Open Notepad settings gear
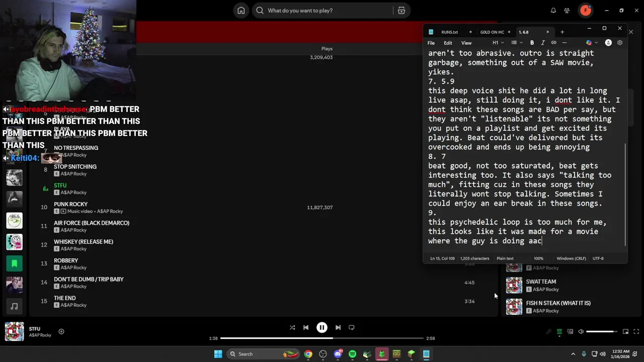The width and height of the screenshot is (644, 362). coord(620,43)
